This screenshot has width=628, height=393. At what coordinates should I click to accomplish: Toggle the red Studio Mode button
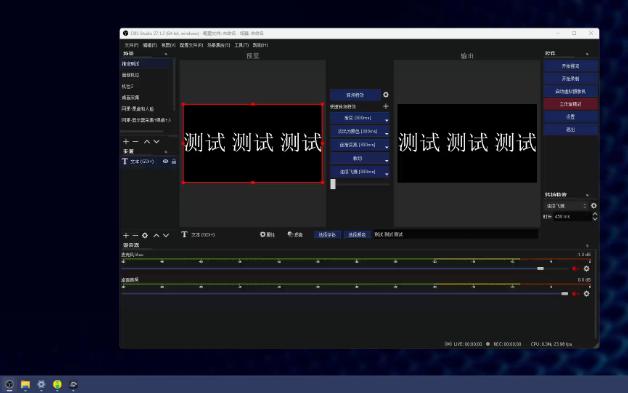click(x=571, y=104)
